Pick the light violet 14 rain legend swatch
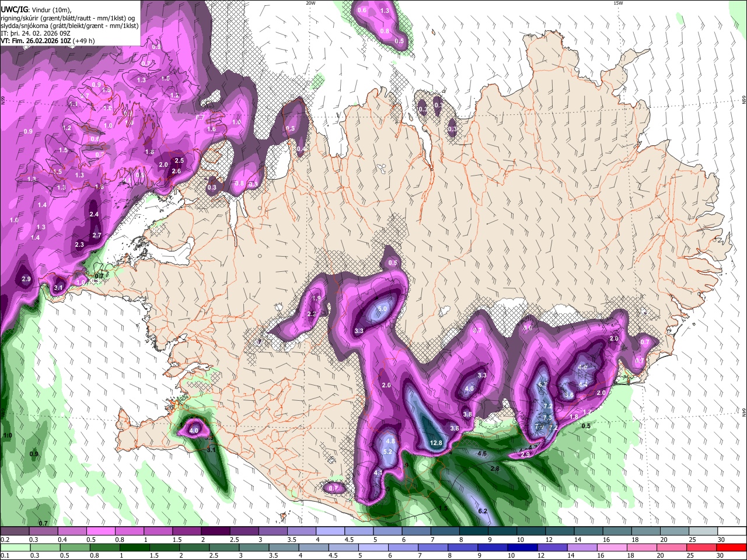Image resolution: width=747 pixels, height=560 pixels. pos(582,547)
